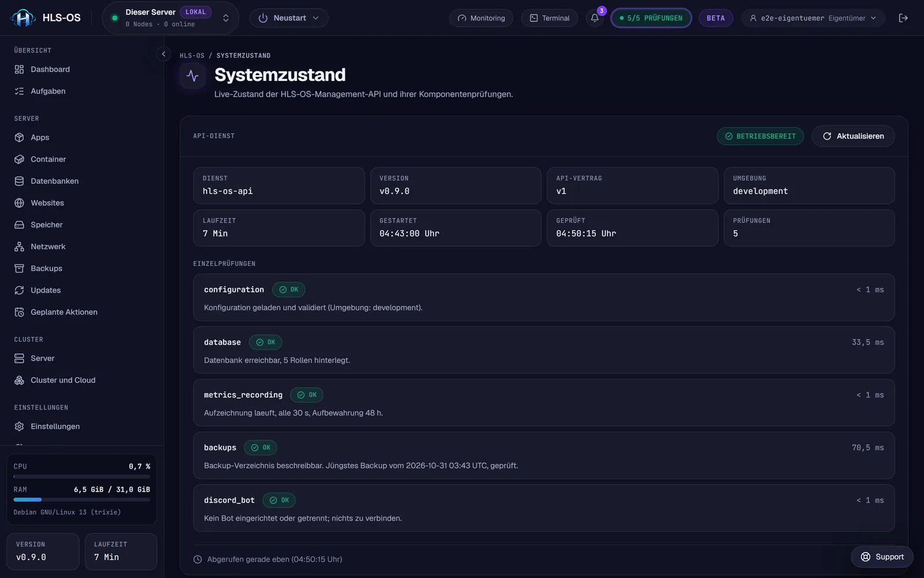
Task: Open the Neustart dropdown arrow
Action: (316, 18)
